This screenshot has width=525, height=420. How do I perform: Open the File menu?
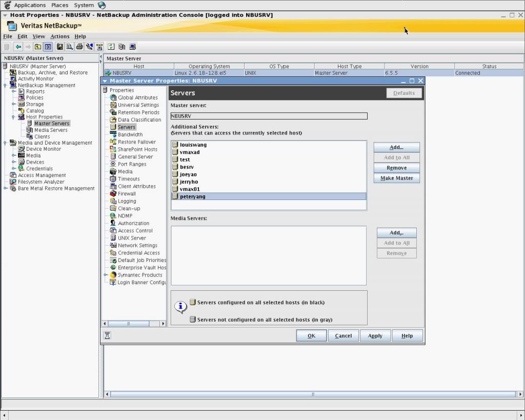[8, 36]
